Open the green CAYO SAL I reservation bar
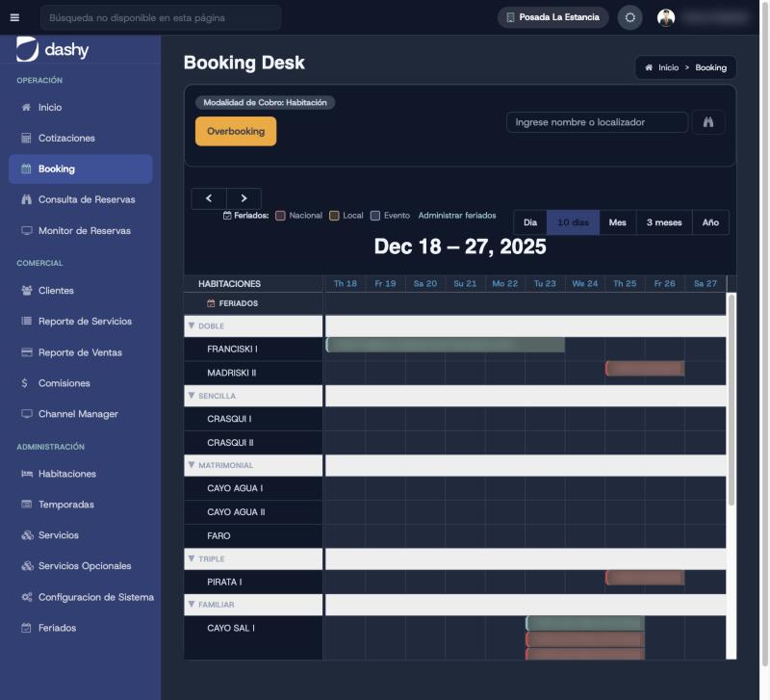Screen dimensions: 770x700 [x=585, y=623]
